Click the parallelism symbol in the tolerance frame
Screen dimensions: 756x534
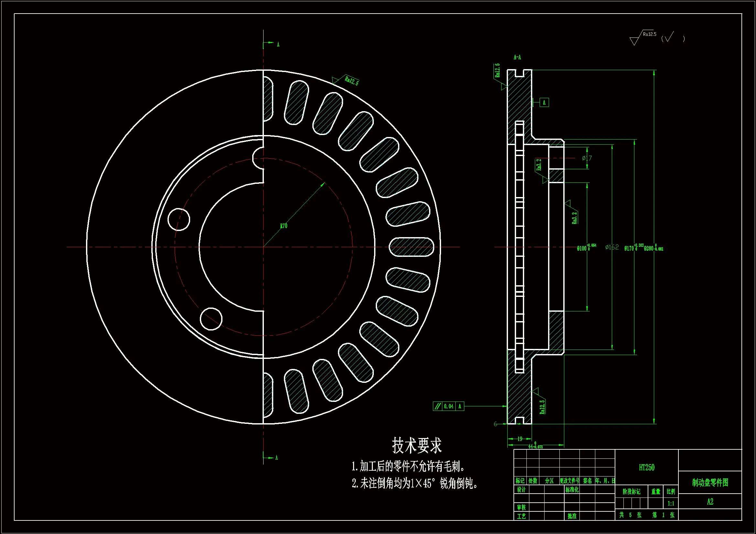pos(437,406)
